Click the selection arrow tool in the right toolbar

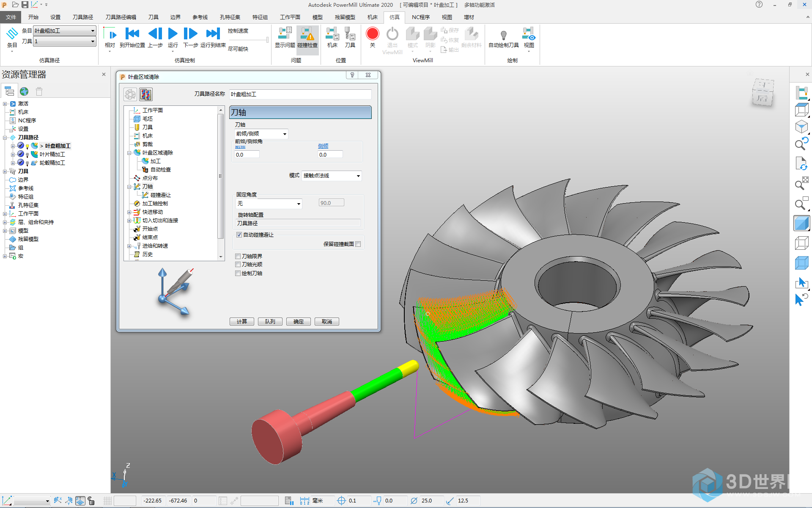801,283
